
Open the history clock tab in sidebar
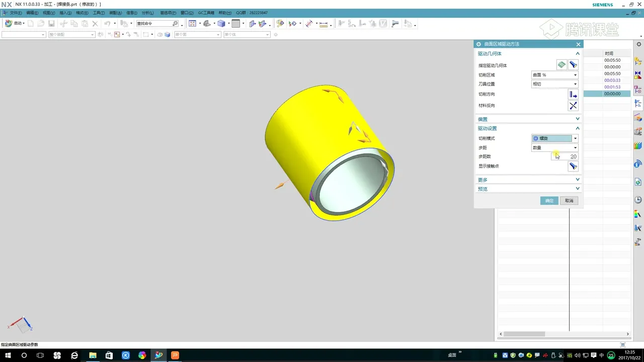click(638, 200)
